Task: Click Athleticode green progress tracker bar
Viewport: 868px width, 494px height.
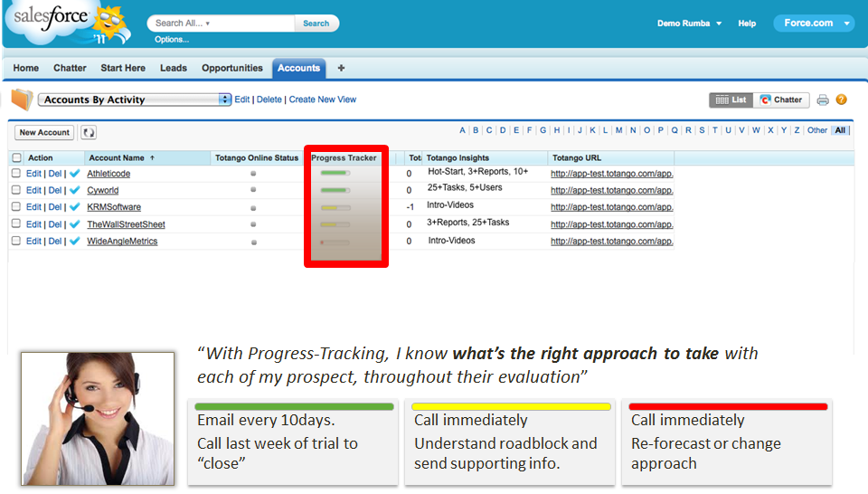Action: (x=335, y=174)
